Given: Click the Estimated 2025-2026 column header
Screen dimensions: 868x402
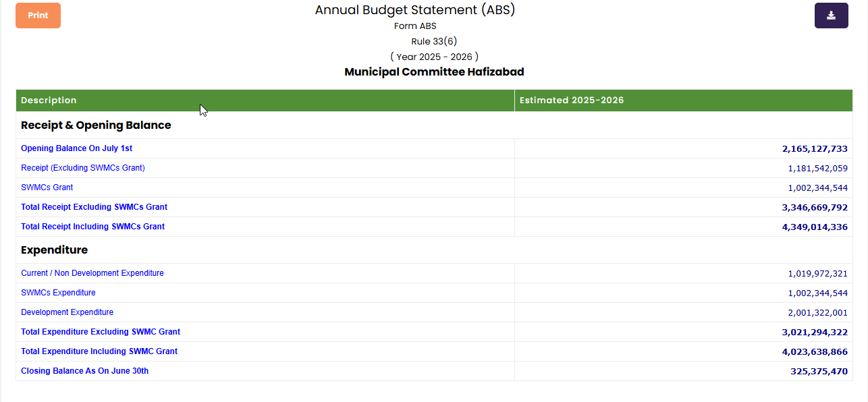Looking at the screenshot, I should [571, 100].
